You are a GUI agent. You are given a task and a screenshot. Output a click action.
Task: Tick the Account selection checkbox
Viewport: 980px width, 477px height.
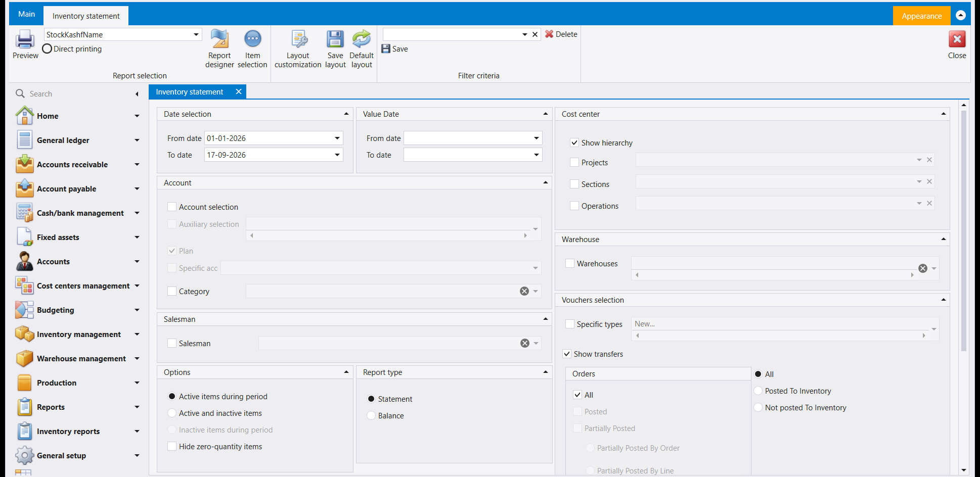coord(172,207)
